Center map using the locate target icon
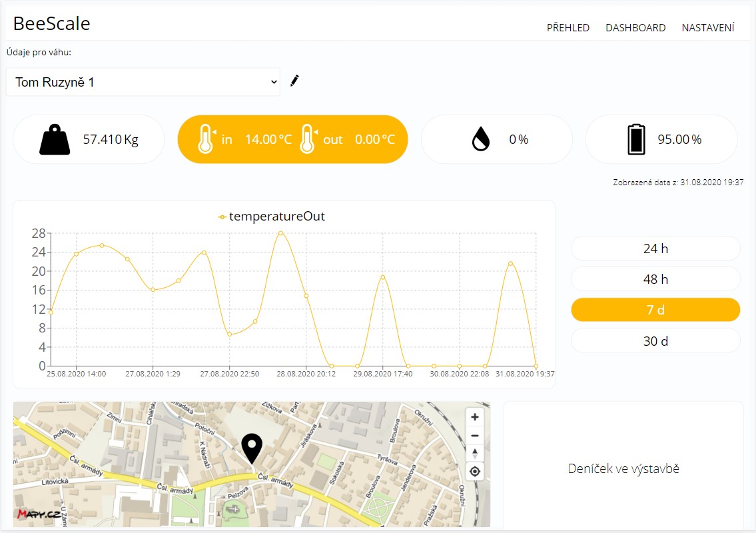756x533 pixels. 475,472
